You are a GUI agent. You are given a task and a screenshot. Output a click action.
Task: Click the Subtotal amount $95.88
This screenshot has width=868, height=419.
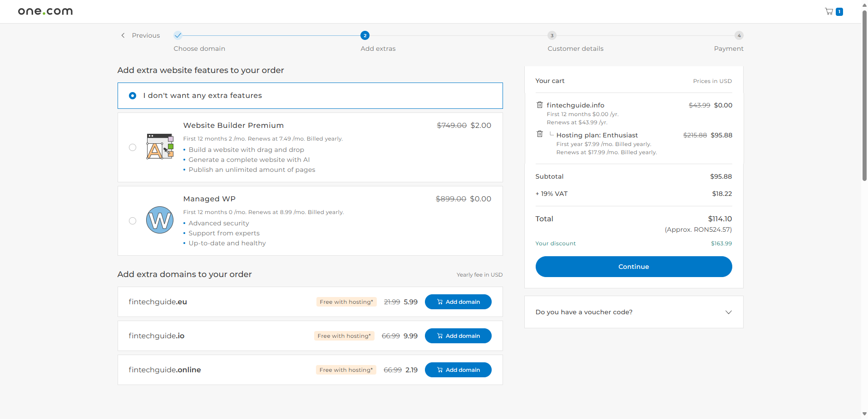(x=721, y=176)
